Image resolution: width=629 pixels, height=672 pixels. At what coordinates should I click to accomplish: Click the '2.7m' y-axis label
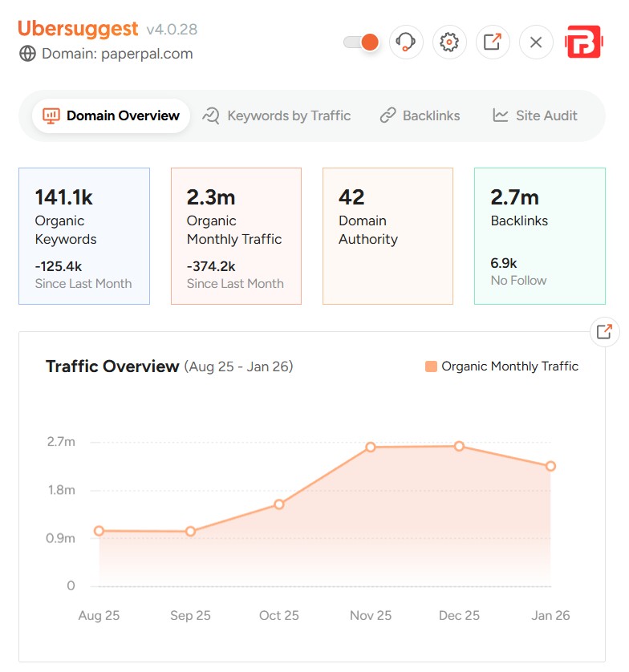coord(61,442)
